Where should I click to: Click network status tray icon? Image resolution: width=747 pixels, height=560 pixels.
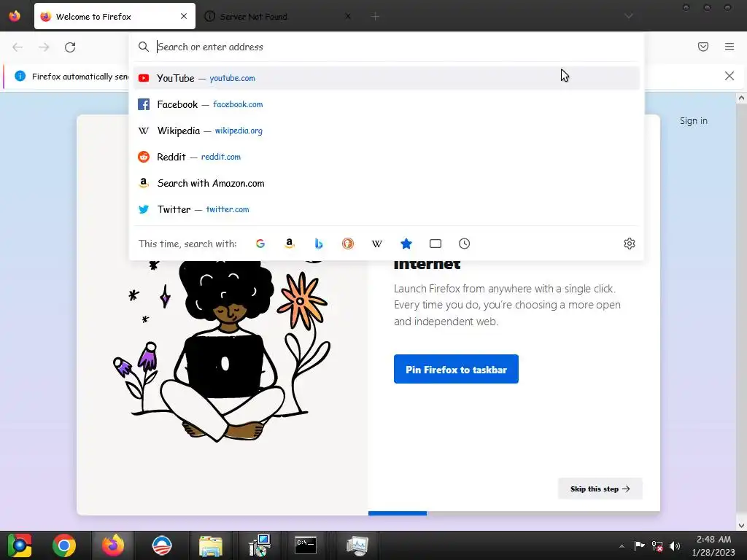[657, 546]
